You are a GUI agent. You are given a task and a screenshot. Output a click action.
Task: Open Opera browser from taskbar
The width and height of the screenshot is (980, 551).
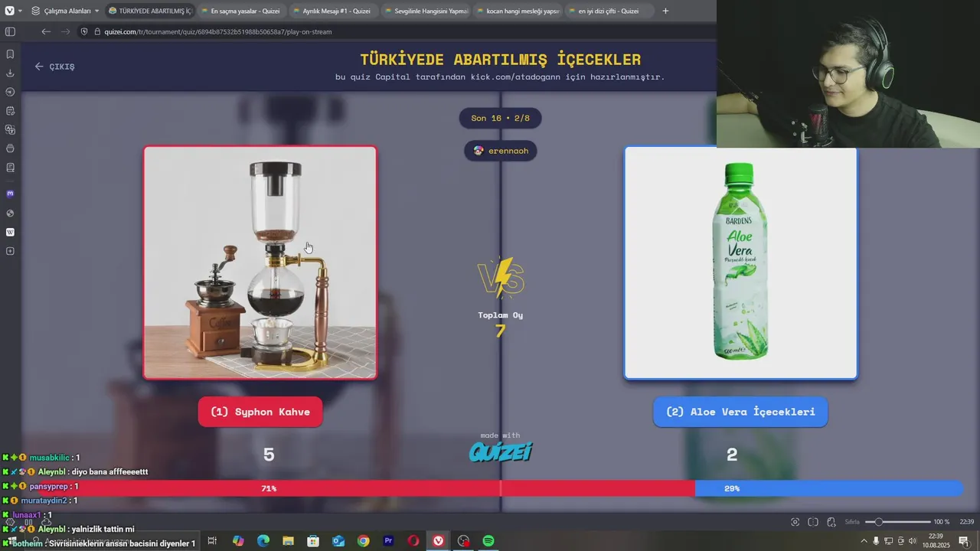pyautogui.click(x=413, y=541)
